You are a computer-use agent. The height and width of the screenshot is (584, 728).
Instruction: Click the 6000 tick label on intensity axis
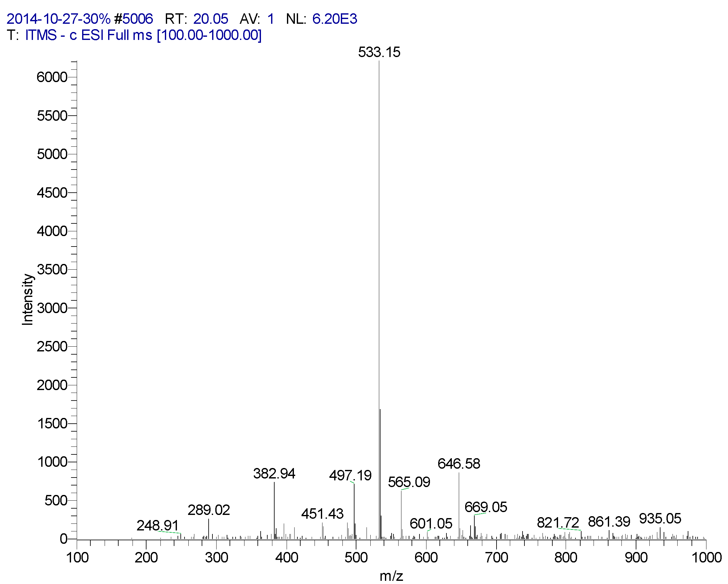point(52,77)
